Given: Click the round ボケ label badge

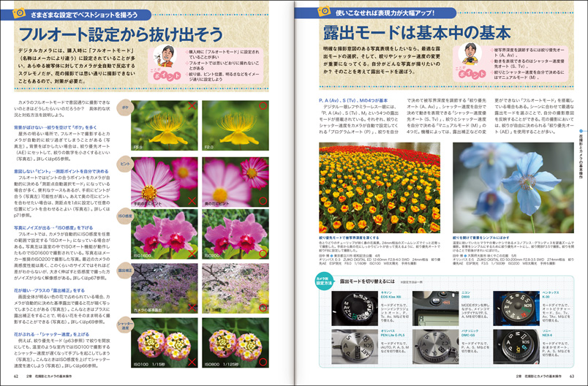Looking at the screenshot, I should 125,107.
